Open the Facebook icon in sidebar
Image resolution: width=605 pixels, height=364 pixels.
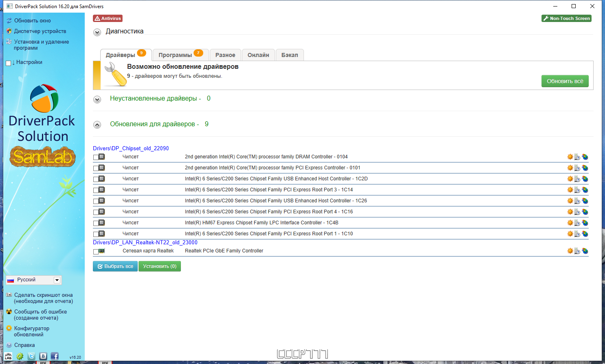pos(55,356)
